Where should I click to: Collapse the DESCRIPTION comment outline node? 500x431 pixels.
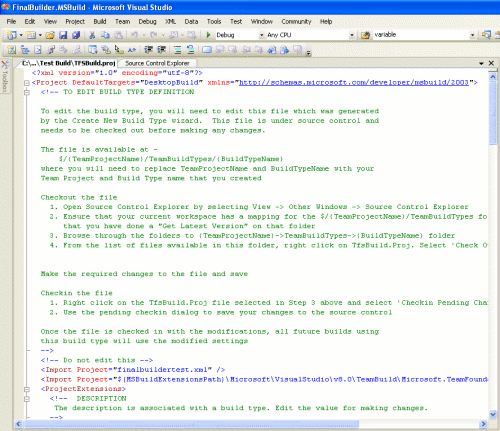coord(27,399)
